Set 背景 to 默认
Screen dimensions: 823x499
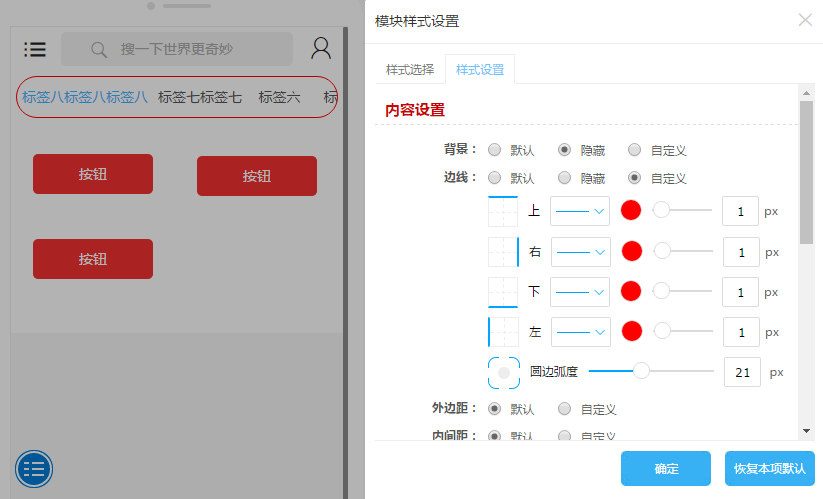tap(494, 150)
